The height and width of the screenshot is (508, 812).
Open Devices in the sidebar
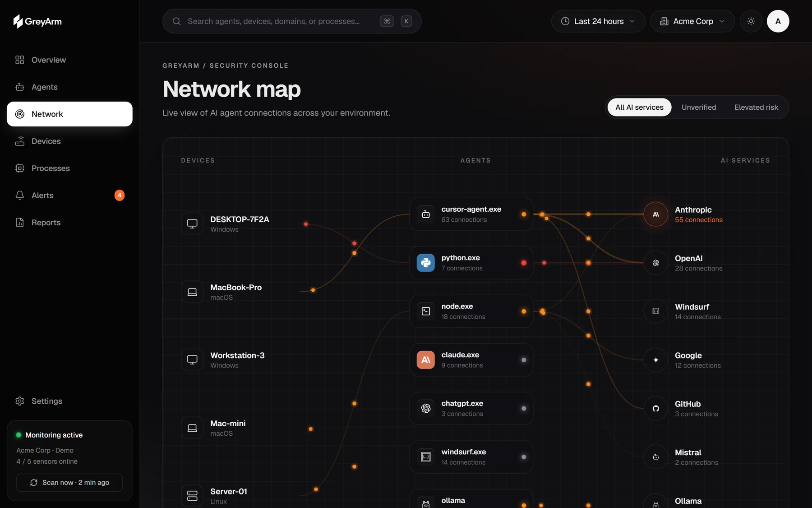pyautogui.click(x=69, y=141)
